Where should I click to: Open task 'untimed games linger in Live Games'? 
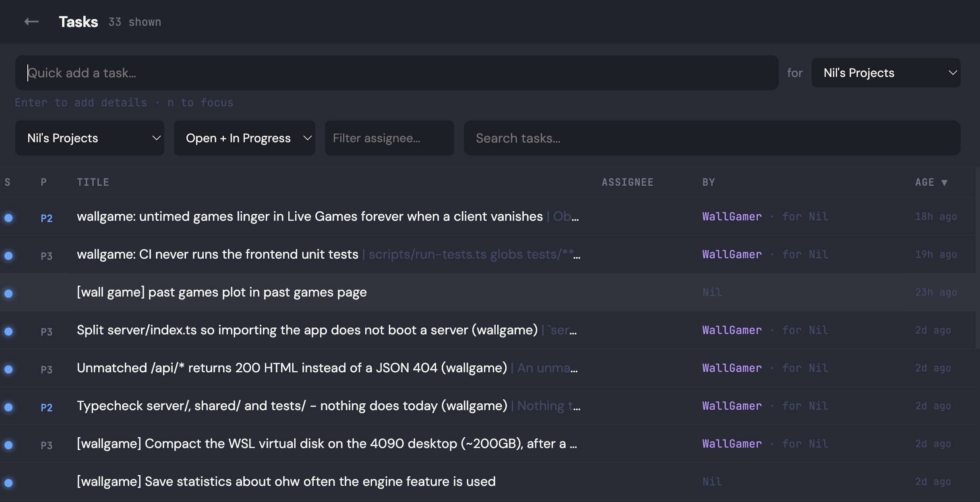coord(310,217)
